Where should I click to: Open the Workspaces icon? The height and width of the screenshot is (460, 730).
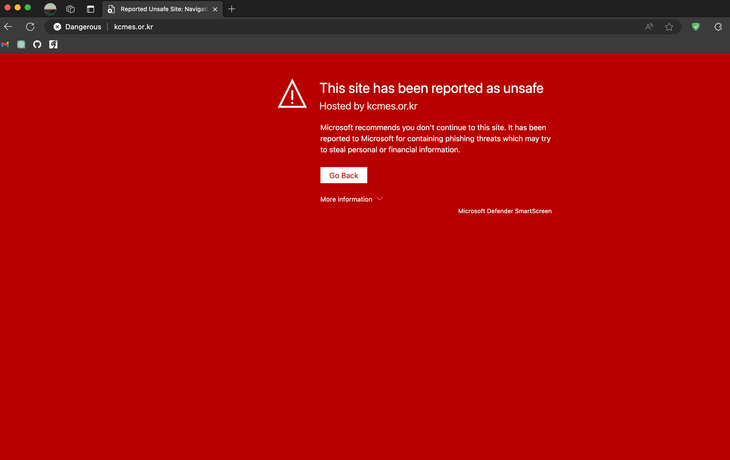click(x=70, y=9)
